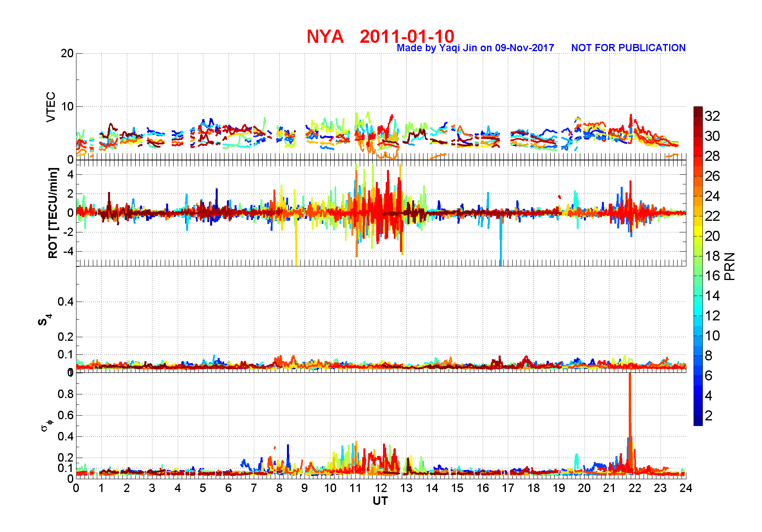The height and width of the screenshot is (532, 762).
Task: Click x-axis tick label 12
Action: pyautogui.click(x=381, y=488)
